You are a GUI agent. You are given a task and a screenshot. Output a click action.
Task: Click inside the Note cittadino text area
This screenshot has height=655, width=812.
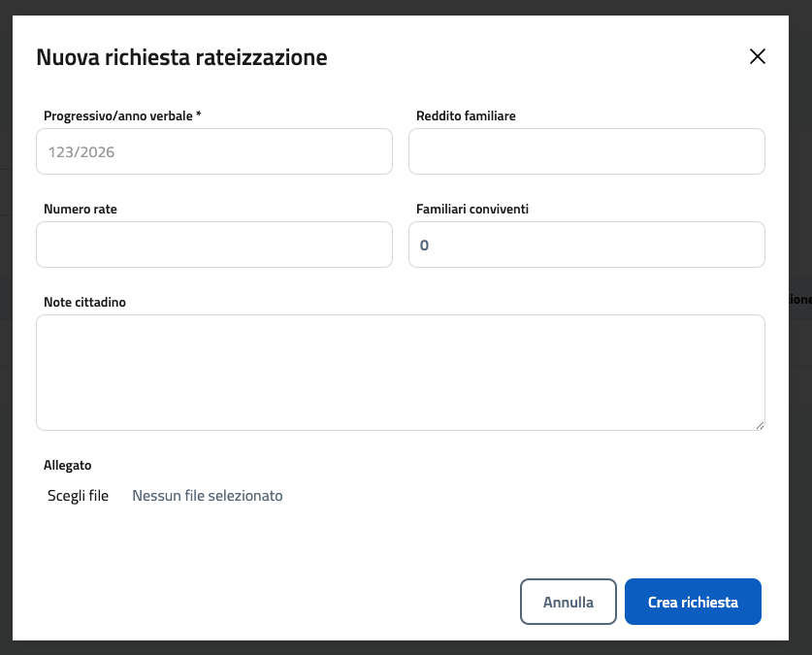[400, 372]
